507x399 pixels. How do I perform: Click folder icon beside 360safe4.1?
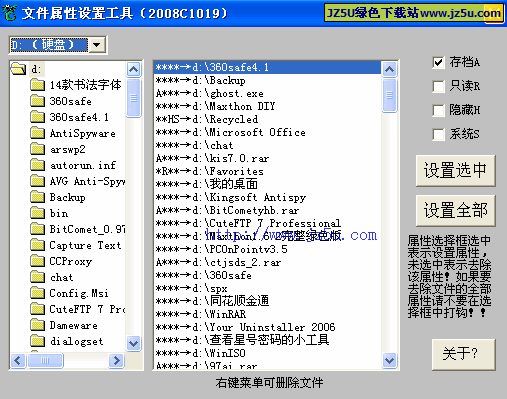37,117
